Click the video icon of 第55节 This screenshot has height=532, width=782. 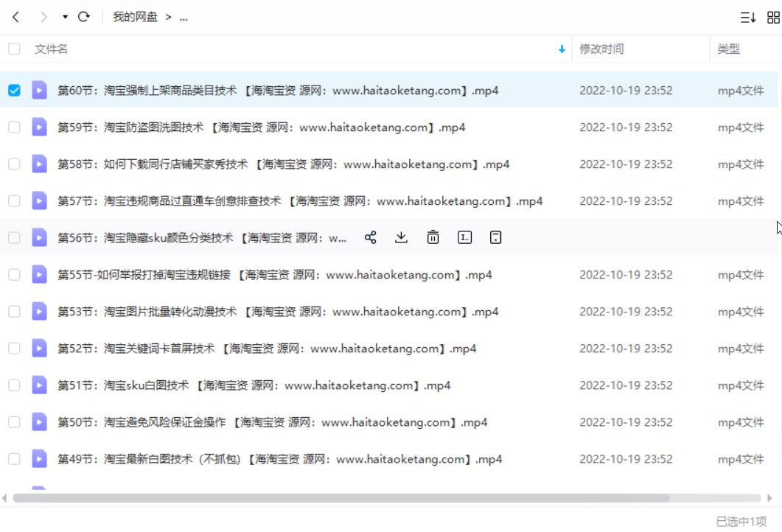(x=39, y=275)
